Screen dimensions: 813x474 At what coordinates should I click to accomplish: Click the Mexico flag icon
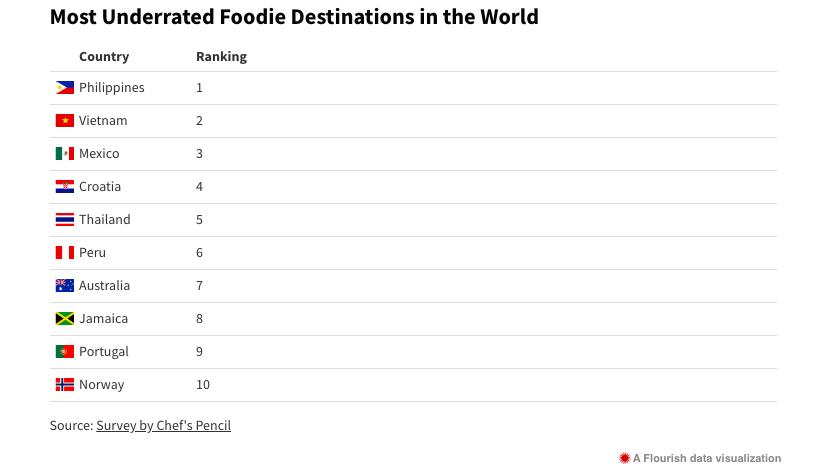tap(65, 154)
